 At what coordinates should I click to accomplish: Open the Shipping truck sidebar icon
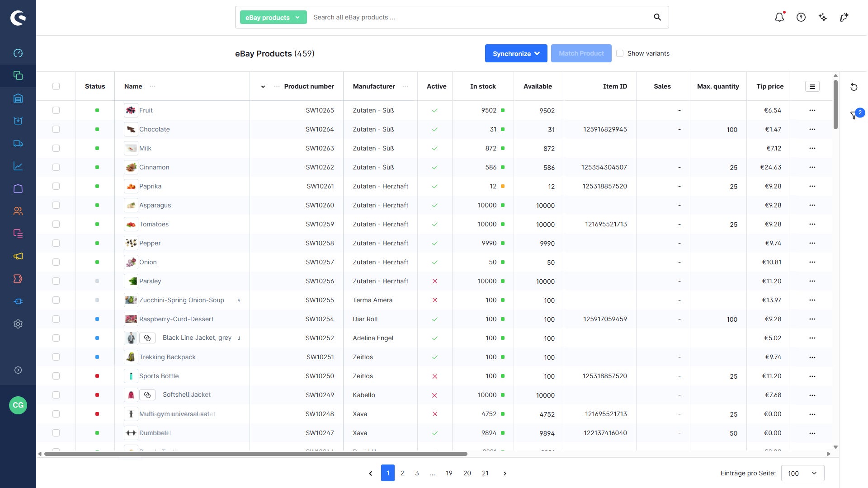[x=18, y=143]
